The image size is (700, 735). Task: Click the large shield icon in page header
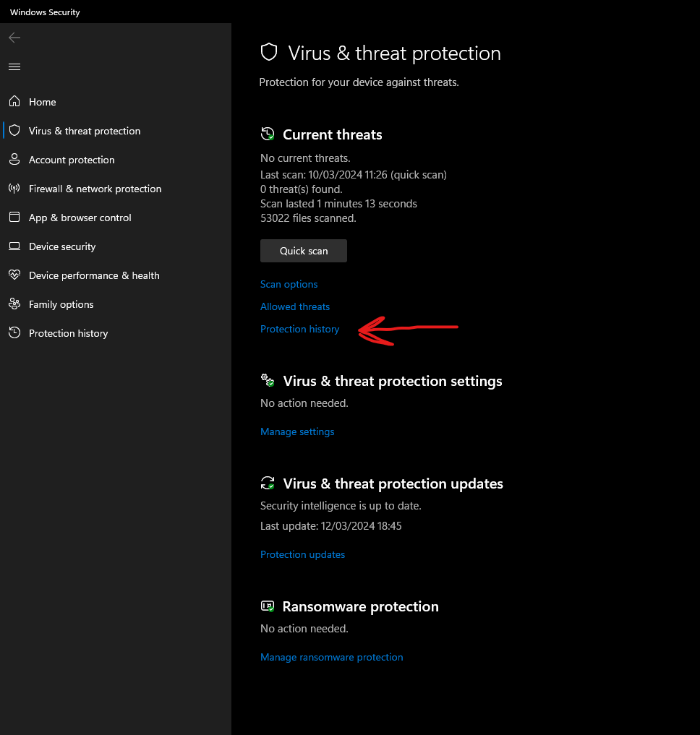(269, 53)
